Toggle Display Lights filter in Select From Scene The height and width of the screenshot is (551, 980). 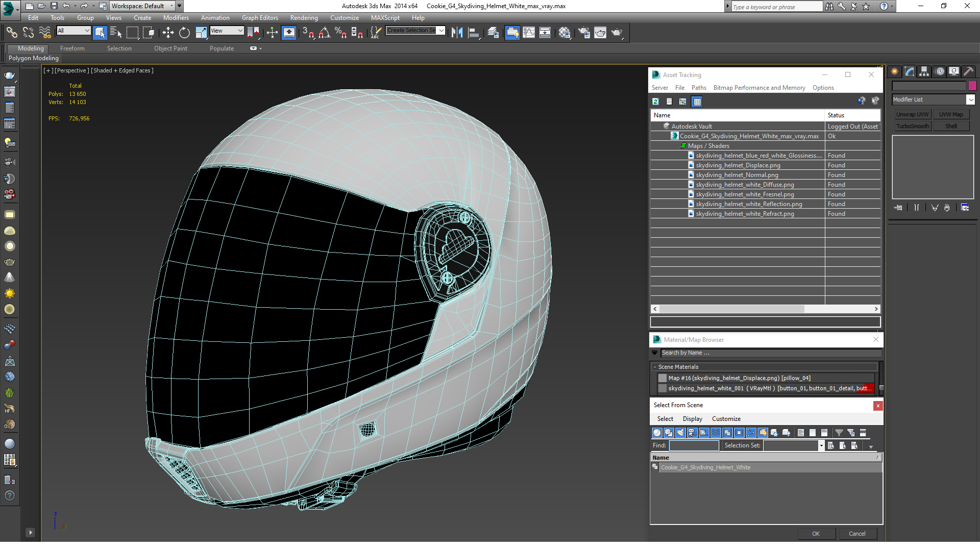[680, 433]
